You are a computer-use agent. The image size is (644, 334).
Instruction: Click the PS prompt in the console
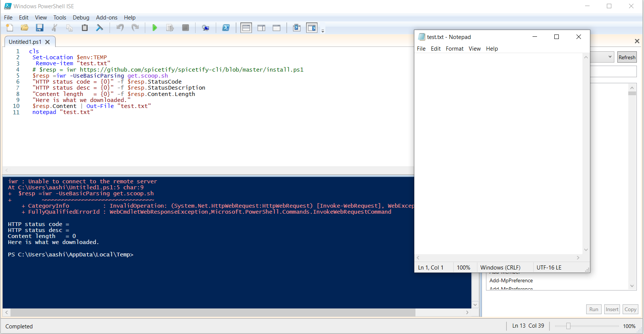(x=71, y=255)
